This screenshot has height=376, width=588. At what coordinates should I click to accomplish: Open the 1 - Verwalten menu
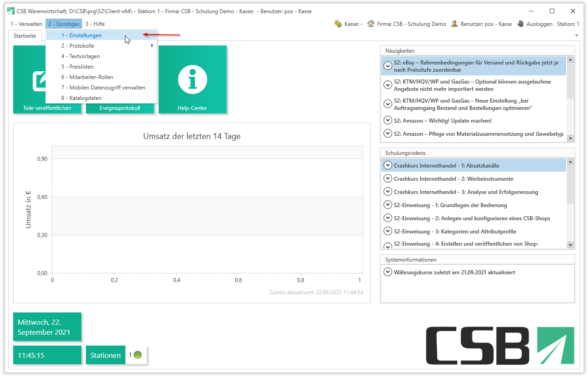(x=26, y=24)
